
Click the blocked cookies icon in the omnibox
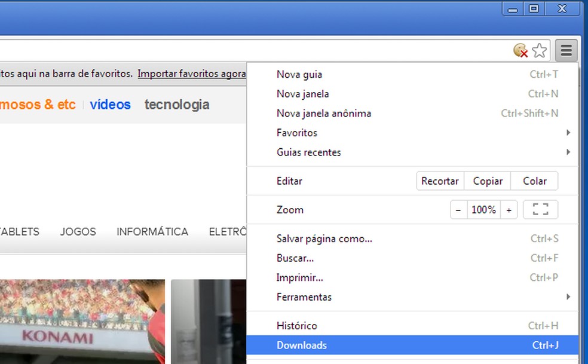(520, 51)
